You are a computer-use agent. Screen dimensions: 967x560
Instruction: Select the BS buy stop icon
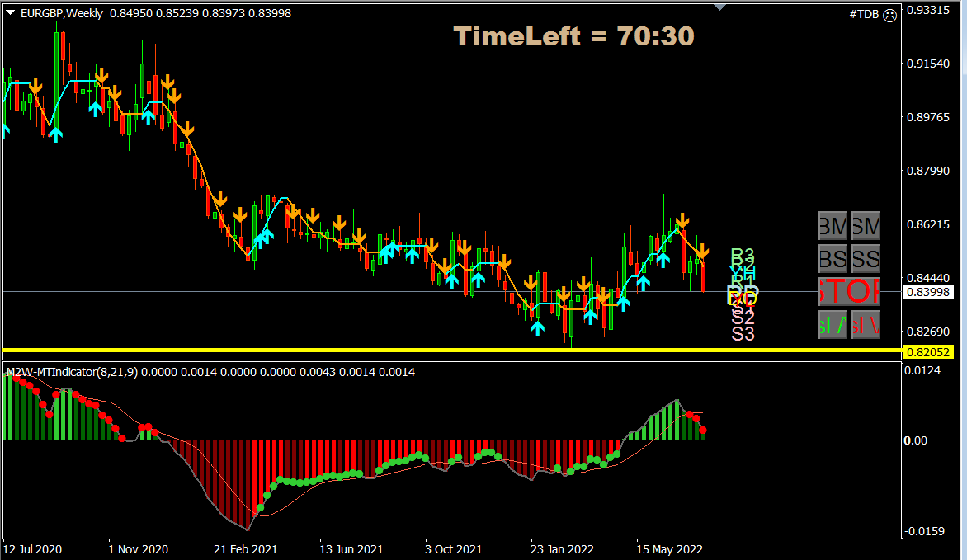(x=833, y=258)
